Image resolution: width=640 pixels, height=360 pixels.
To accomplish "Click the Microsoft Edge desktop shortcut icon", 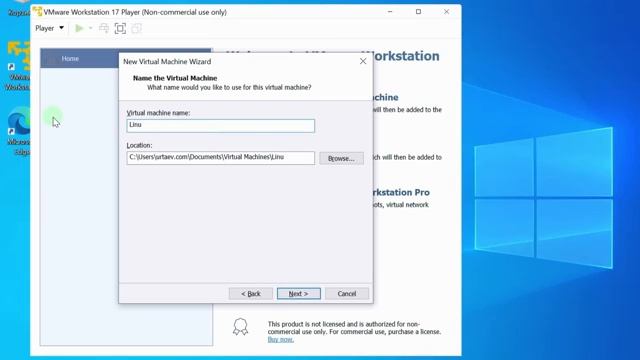I will tap(19, 131).
